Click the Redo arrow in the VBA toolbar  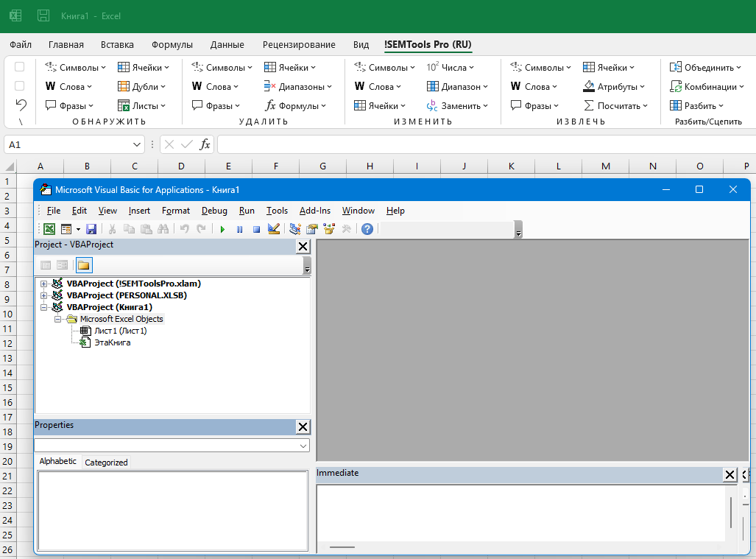coord(202,229)
